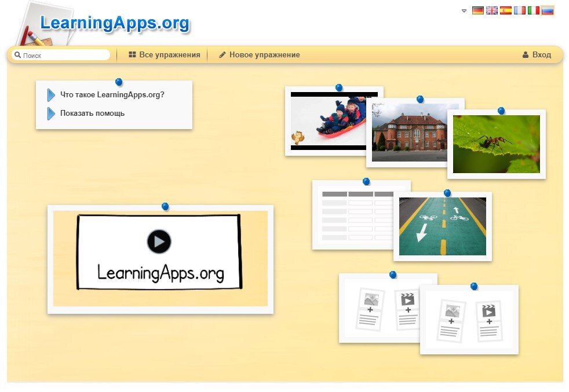Image resolution: width=569 pixels, height=392 pixels.
Task: Click the Поиск search field
Action: coord(61,55)
